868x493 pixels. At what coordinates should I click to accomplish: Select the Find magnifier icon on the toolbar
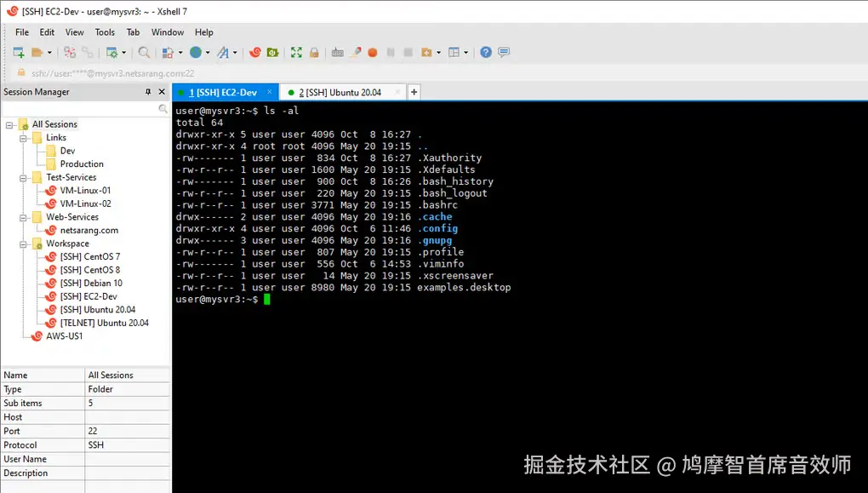tap(145, 52)
